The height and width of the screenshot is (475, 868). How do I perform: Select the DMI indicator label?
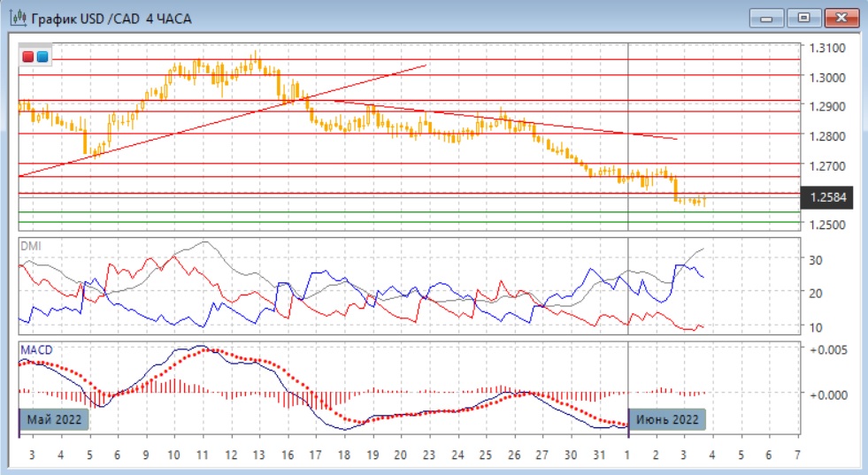(31, 245)
